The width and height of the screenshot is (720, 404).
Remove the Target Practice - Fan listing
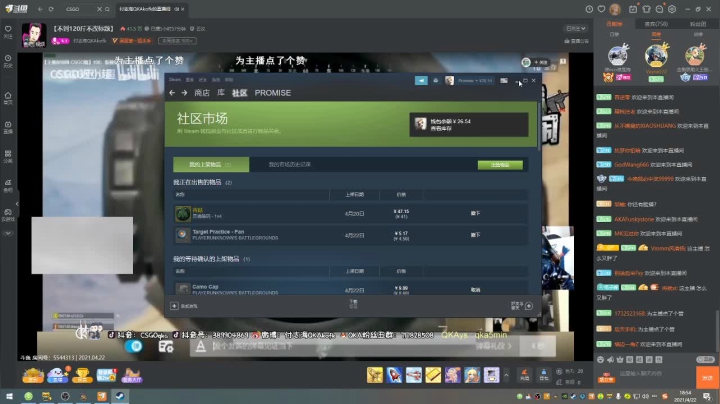(475, 235)
